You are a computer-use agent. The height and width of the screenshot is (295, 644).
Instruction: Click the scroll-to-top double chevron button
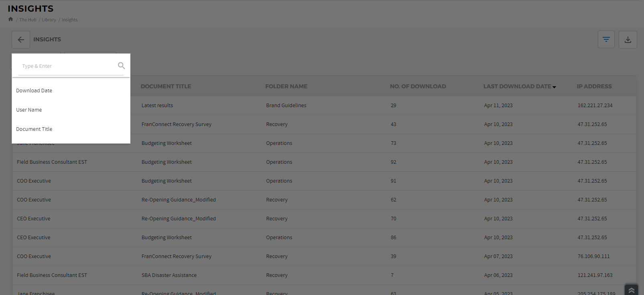(x=631, y=290)
